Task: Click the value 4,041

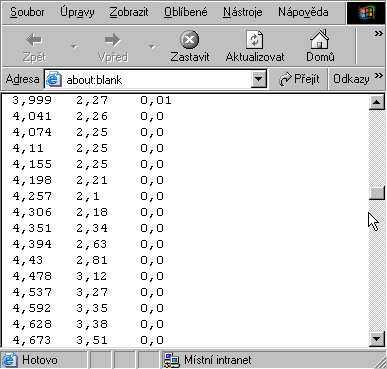Action: (32, 116)
